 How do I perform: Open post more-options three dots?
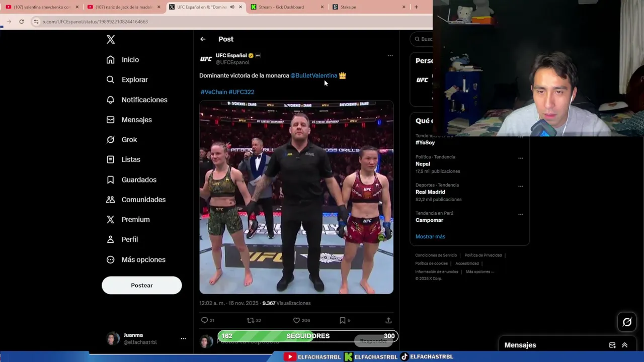click(390, 56)
